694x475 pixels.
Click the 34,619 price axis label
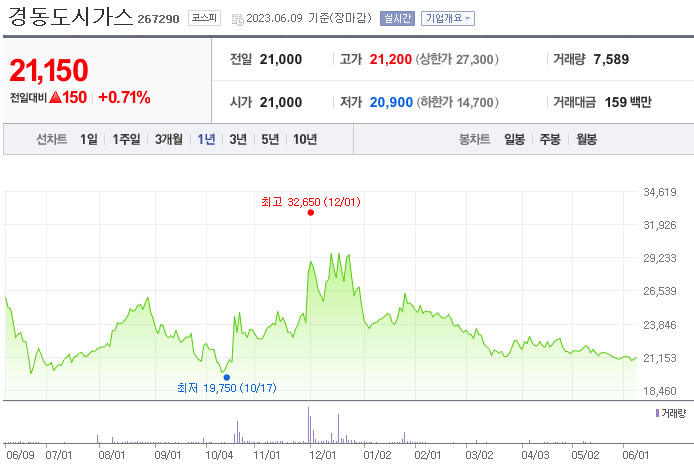tap(659, 192)
